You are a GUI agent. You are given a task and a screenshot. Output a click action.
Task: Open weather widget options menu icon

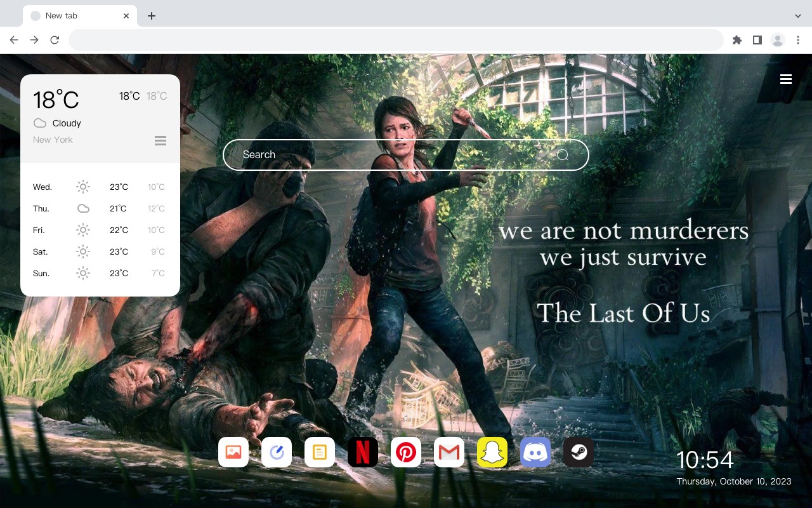[x=160, y=140]
